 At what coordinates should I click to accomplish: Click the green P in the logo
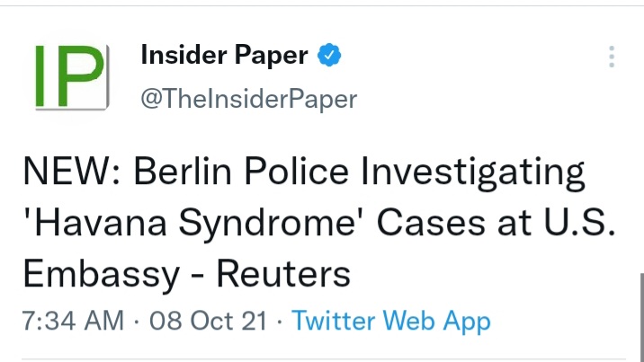tap(84, 77)
